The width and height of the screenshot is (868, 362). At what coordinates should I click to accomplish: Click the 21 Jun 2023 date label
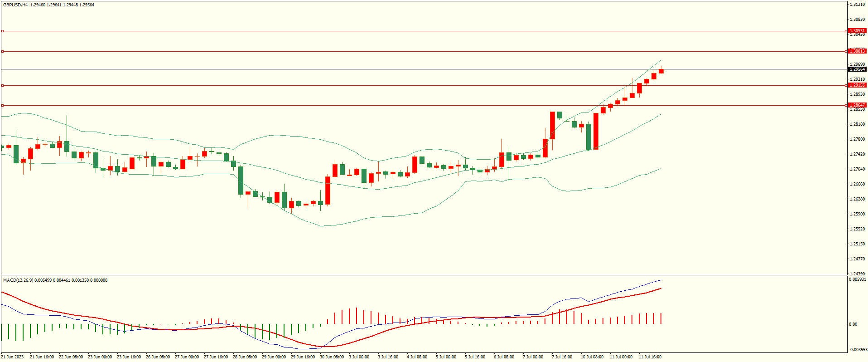[12, 357]
